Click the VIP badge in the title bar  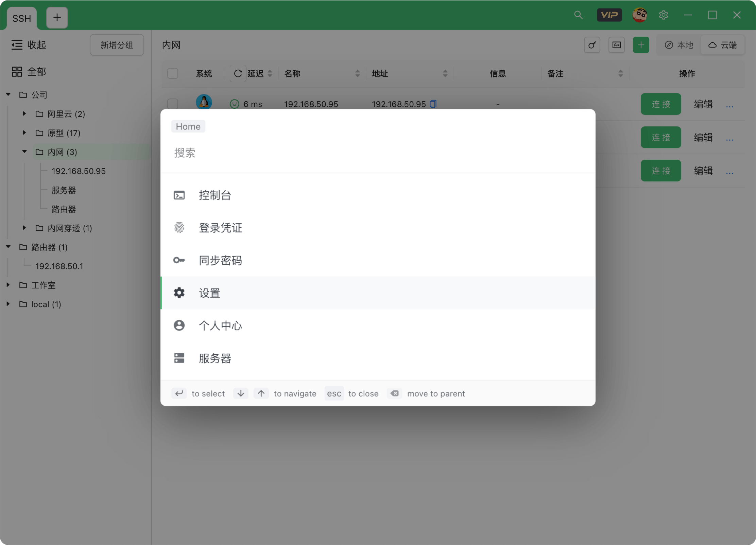click(609, 15)
